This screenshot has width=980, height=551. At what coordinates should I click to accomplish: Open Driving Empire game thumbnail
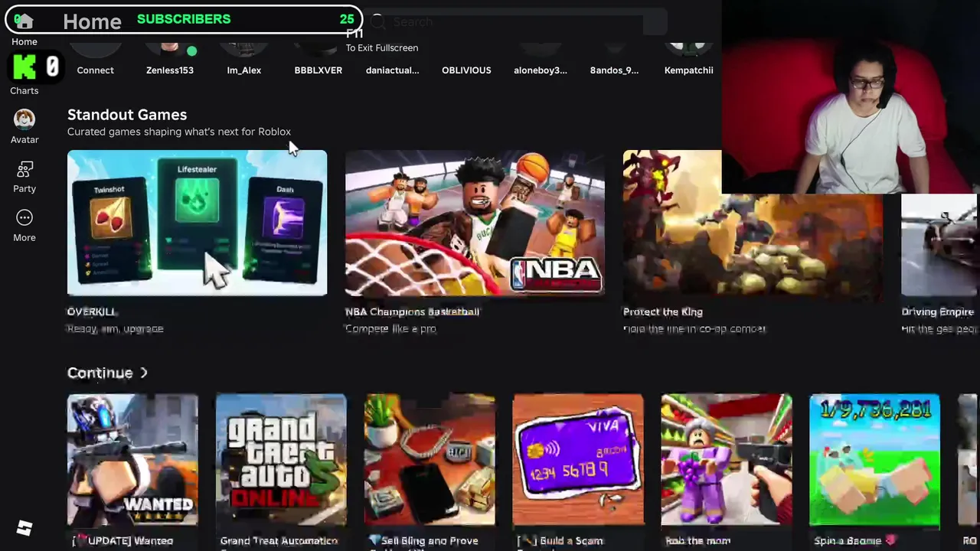[940, 245]
